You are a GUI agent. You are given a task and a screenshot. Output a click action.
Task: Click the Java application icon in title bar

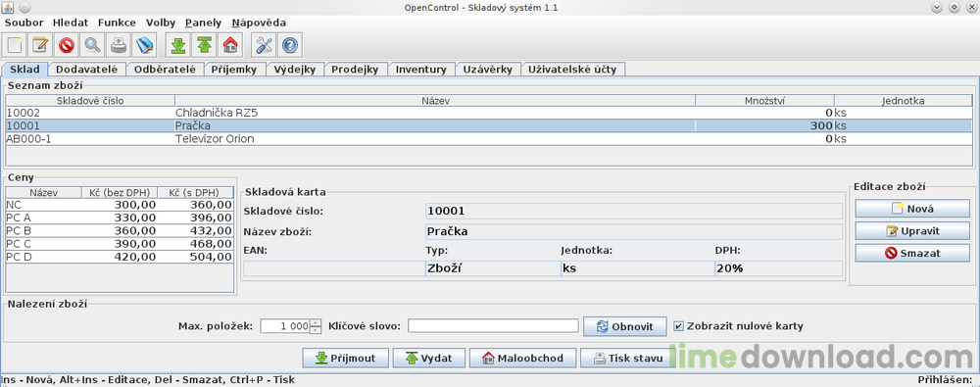pos(8,7)
